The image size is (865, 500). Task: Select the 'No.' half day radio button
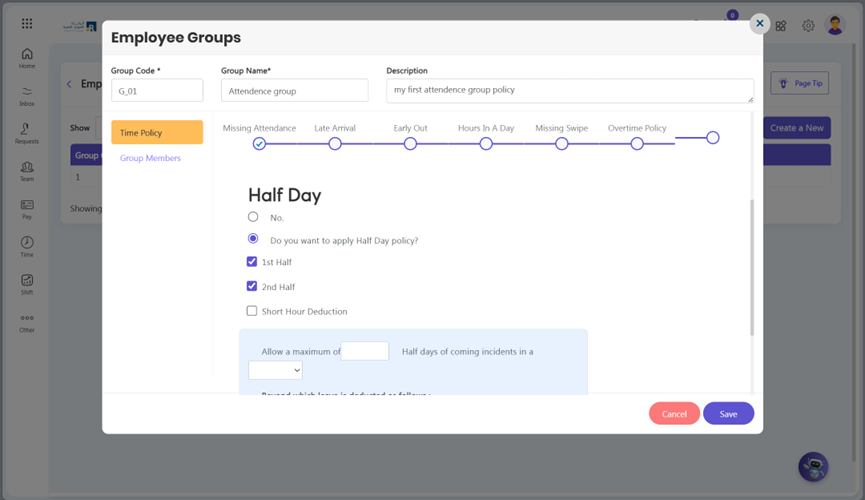(x=253, y=217)
